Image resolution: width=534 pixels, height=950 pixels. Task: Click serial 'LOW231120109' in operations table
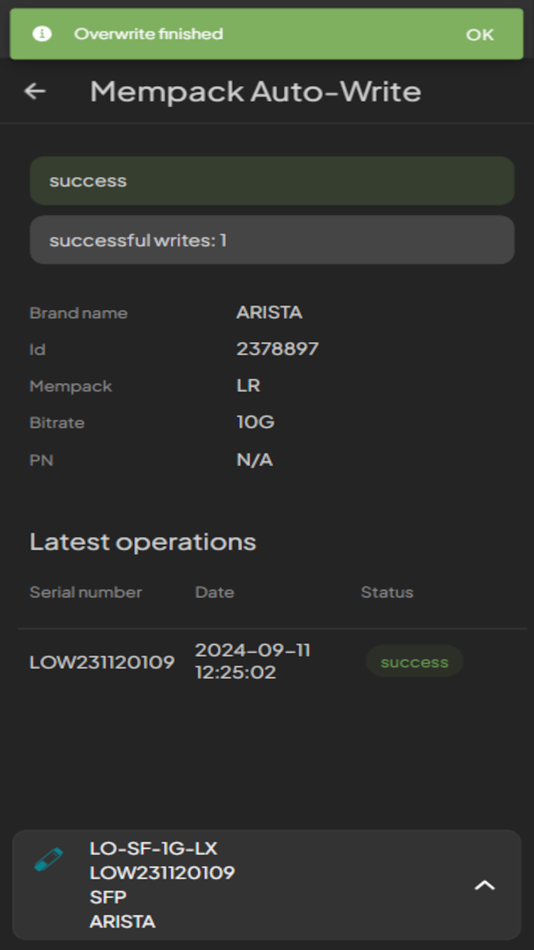102,662
